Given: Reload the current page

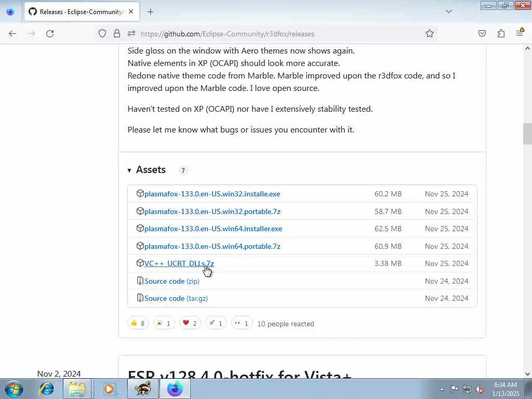Looking at the screenshot, I should click(x=50, y=34).
